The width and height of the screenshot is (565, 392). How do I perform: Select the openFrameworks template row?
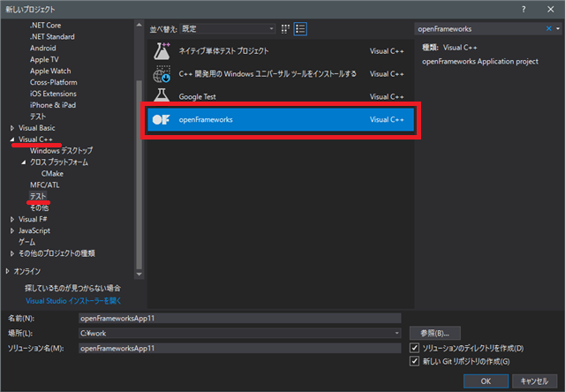[x=281, y=119]
